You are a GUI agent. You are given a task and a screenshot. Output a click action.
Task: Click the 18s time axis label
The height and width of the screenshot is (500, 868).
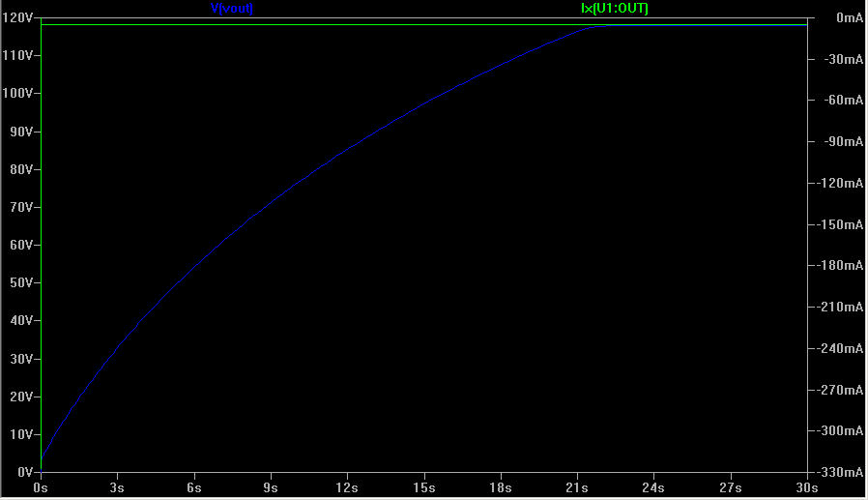500,487
